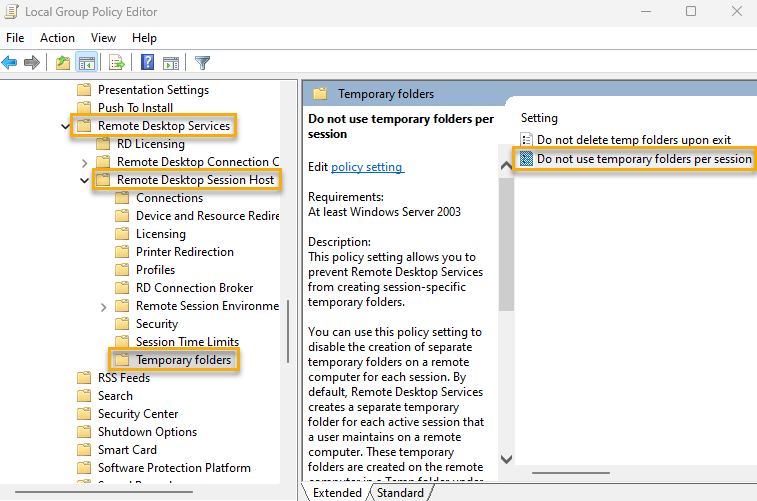The height and width of the screenshot is (501, 757).
Task: Select Do not use temporary folders per session
Action: point(644,159)
